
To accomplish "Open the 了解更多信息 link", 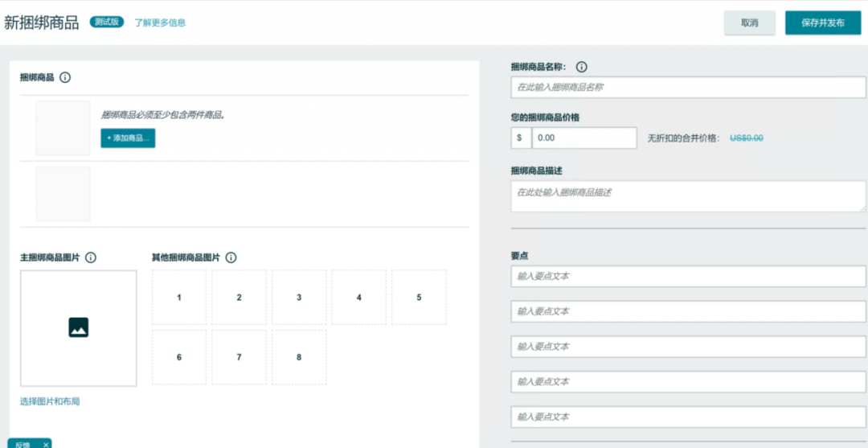I will [x=160, y=23].
